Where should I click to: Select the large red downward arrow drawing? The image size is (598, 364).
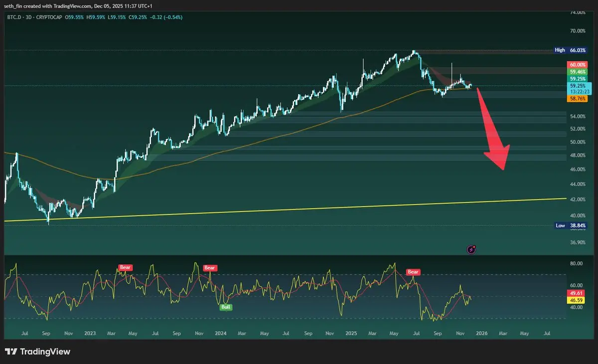494,133
